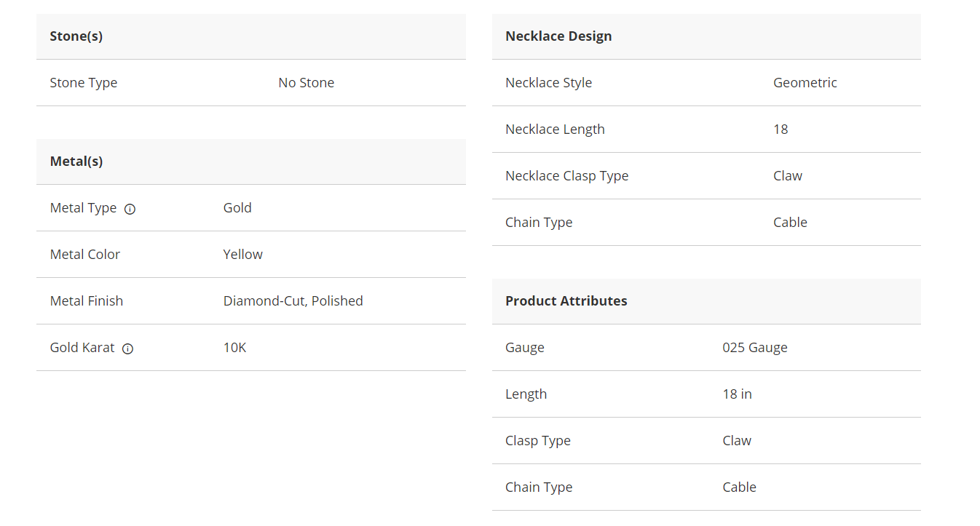The image size is (980, 526).
Task: Click the "Diamond-Cut, Polished" finish value
Action: (x=293, y=301)
